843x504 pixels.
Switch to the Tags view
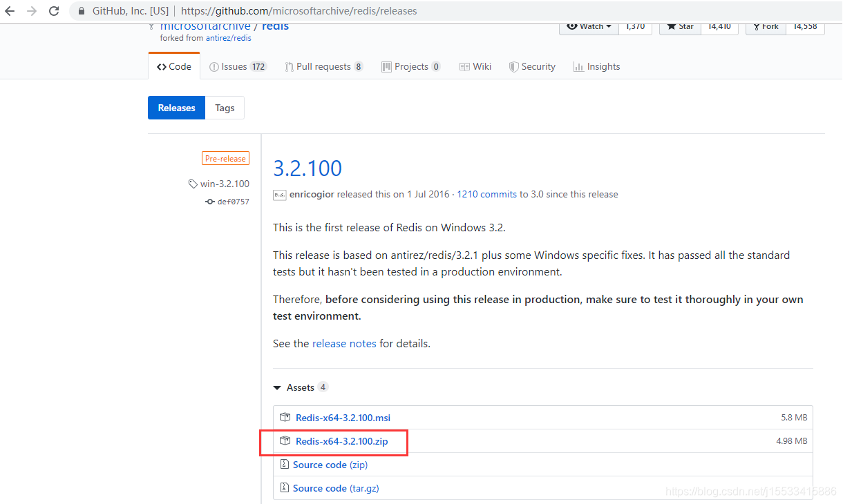[x=225, y=108]
